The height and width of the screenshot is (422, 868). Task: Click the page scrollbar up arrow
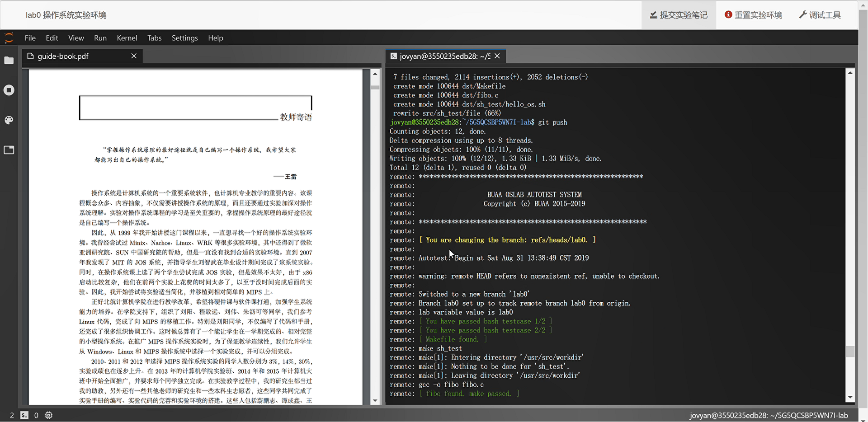pyautogui.click(x=863, y=4)
